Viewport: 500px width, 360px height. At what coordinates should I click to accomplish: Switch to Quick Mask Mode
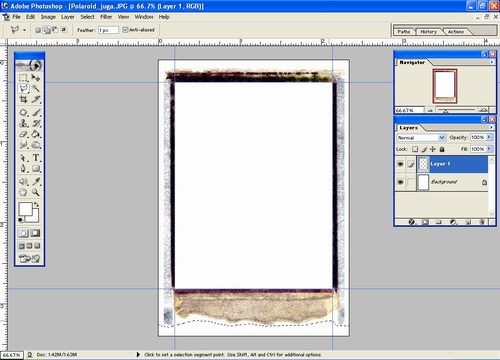pyautogui.click(x=36, y=233)
